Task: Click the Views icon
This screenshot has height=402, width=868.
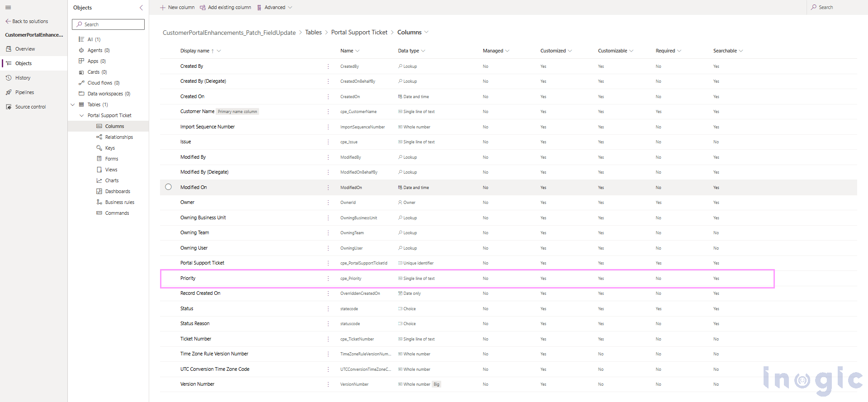Action: 99,170
